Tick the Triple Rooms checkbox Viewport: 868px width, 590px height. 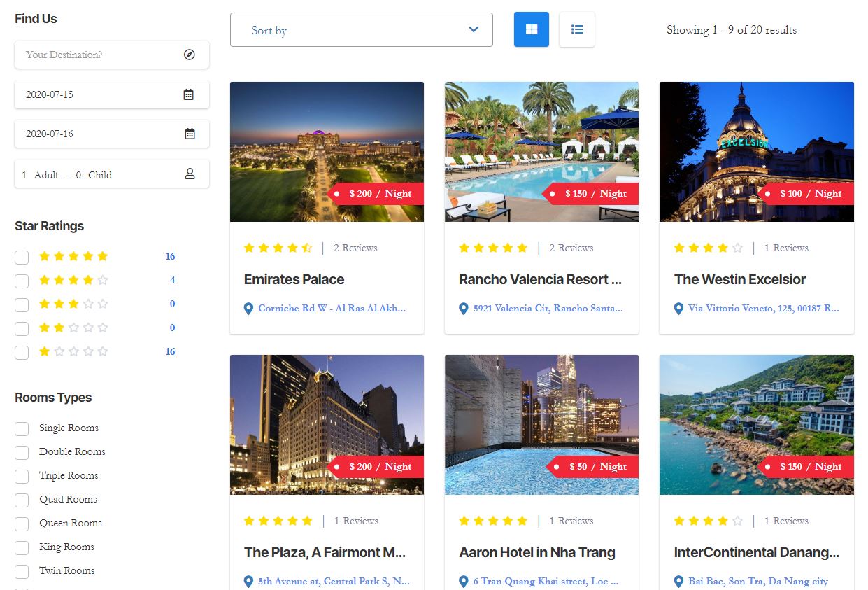coord(22,476)
